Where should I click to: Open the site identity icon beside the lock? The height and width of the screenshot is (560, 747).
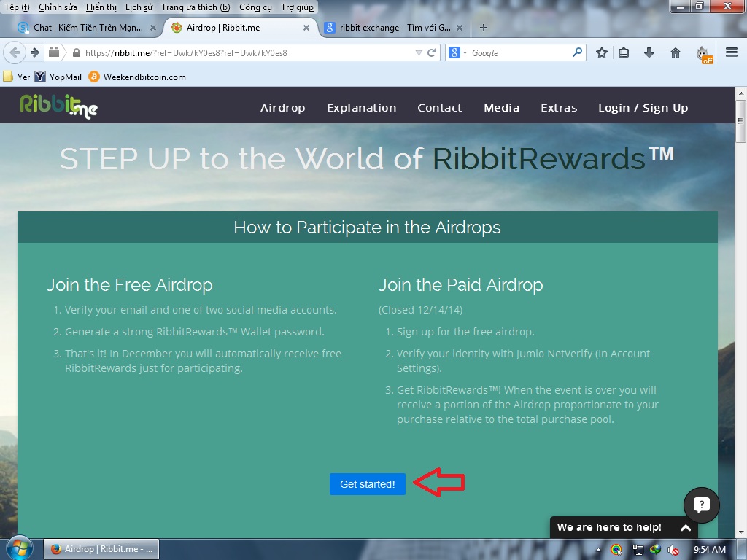(x=54, y=52)
